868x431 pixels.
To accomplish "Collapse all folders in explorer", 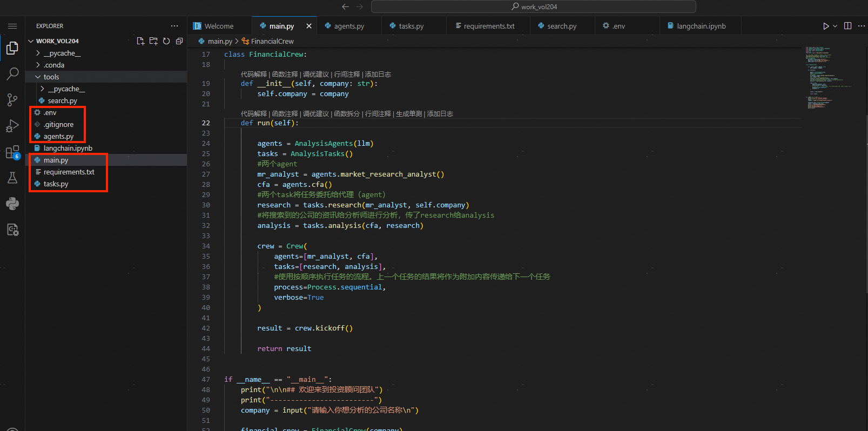I will click(179, 41).
